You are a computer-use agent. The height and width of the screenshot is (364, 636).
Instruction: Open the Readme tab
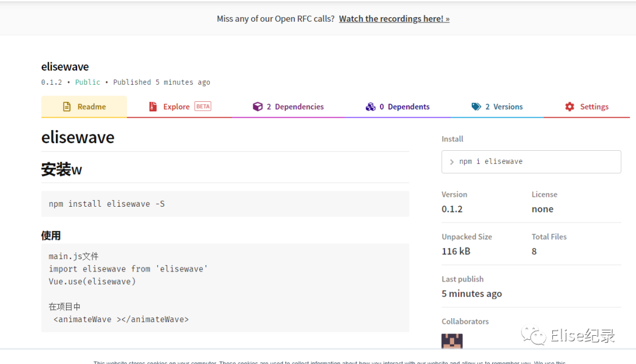tap(84, 107)
